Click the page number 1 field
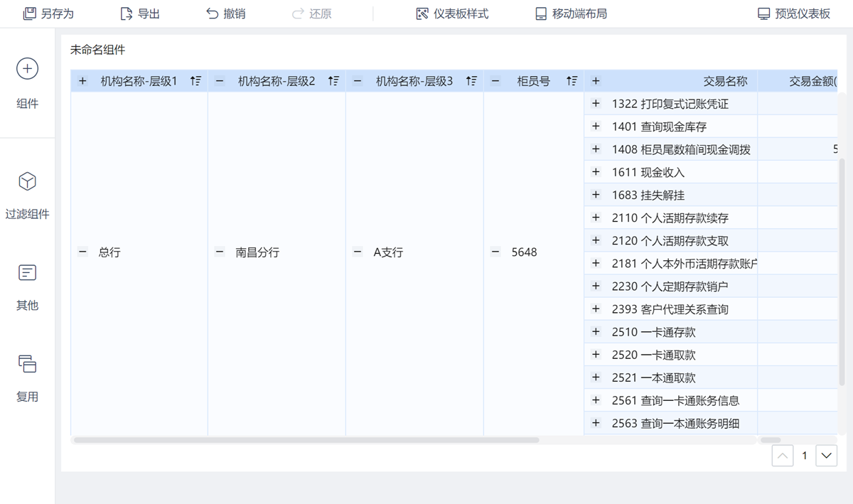Viewport: 853px width, 504px height. pos(805,456)
